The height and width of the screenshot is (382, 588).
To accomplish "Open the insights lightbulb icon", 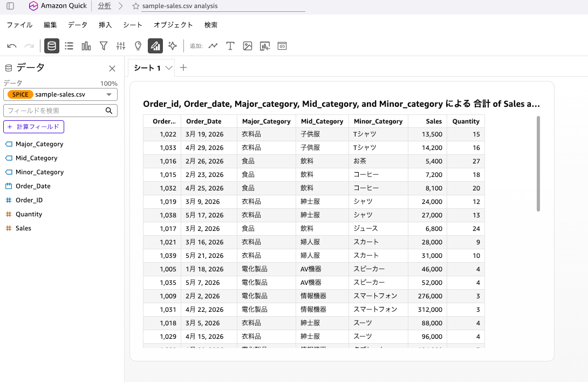I will click(138, 46).
